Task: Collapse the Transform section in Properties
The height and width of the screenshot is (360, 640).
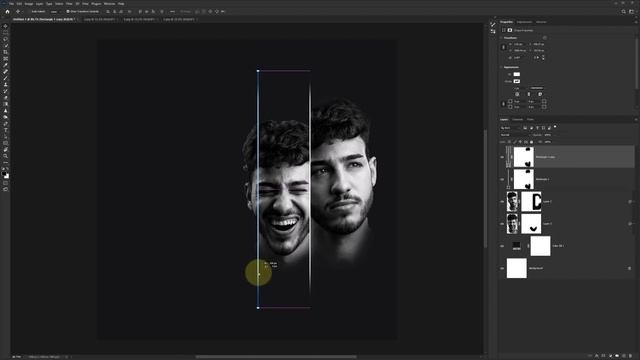Action: (502, 38)
